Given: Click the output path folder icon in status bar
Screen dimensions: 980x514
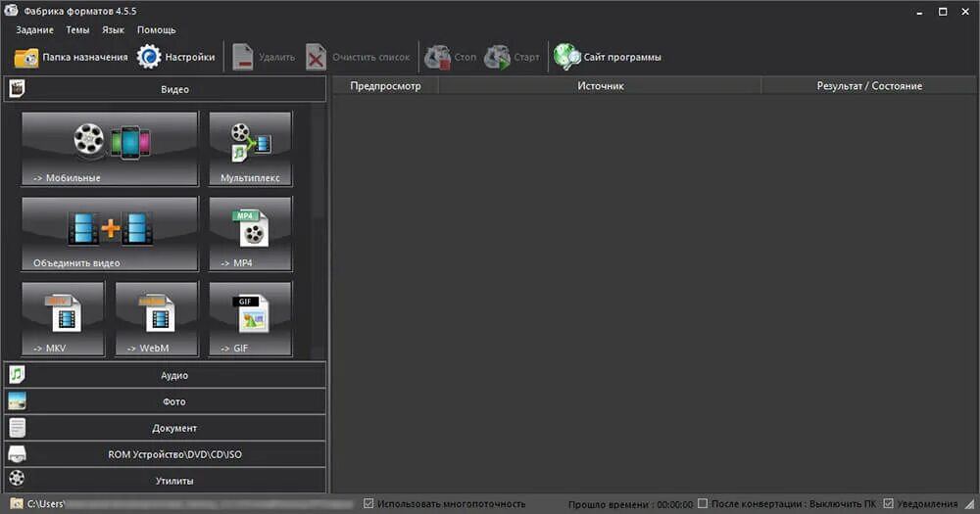Looking at the screenshot, I should tap(17, 503).
